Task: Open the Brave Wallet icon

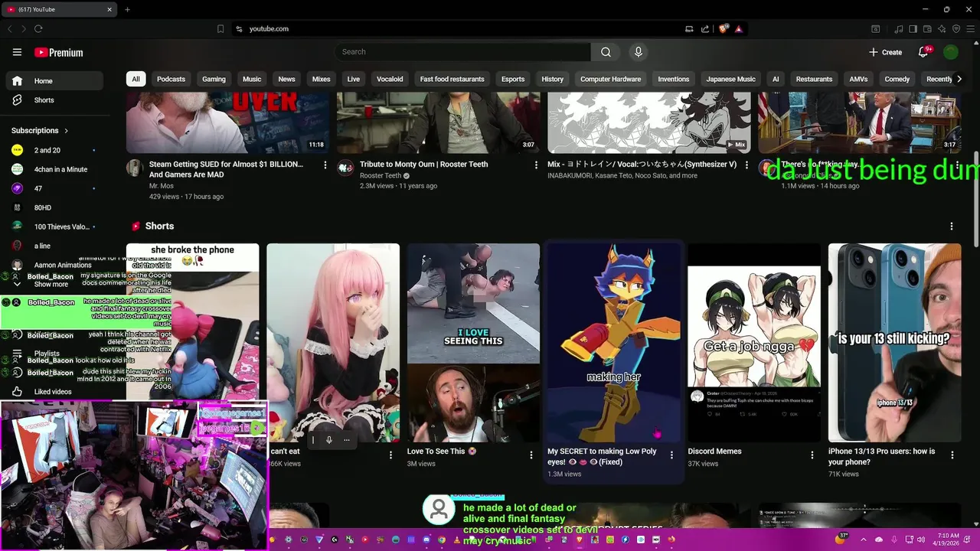Action: click(x=927, y=29)
